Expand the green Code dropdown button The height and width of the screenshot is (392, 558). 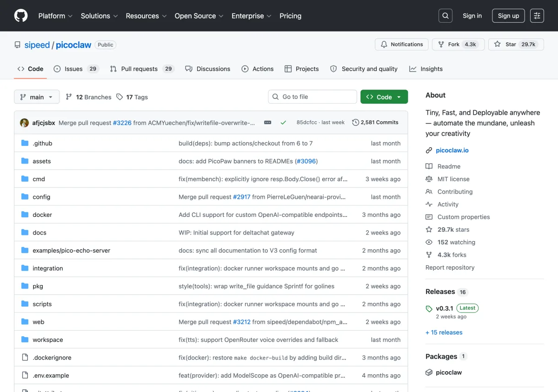[384, 97]
